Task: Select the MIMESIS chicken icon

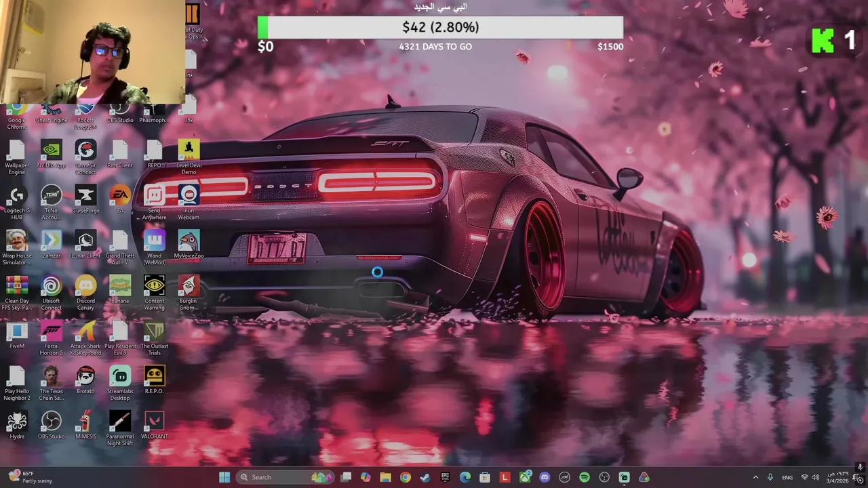Action: (85, 426)
